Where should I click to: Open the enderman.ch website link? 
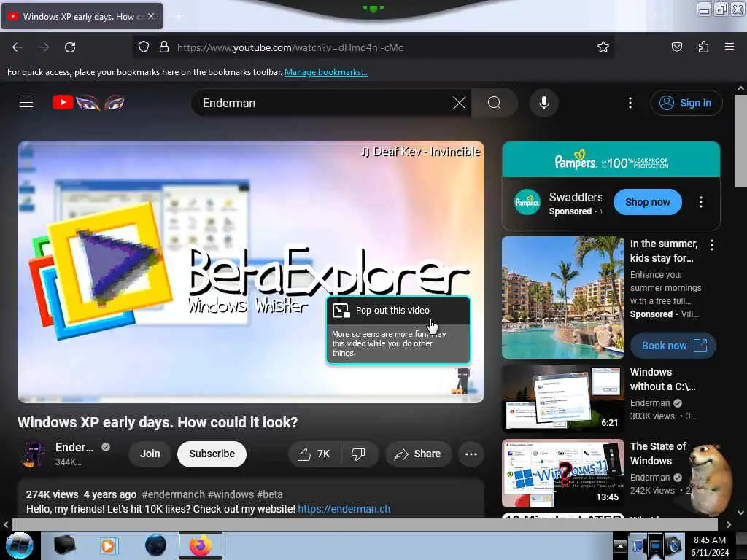pos(344,509)
